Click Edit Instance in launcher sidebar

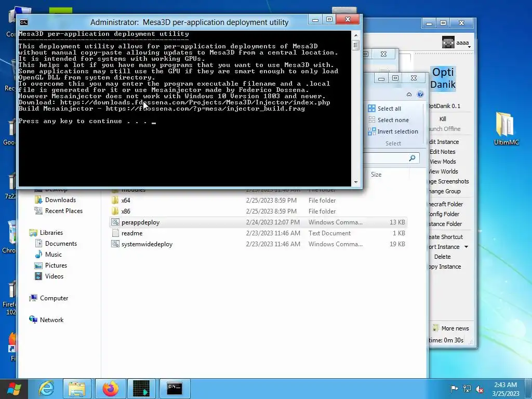point(444,142)
